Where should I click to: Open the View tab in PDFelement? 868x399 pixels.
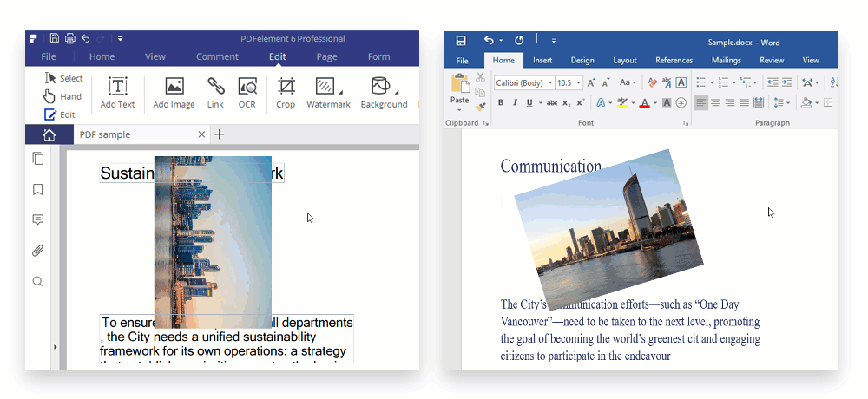click(155, 56)
